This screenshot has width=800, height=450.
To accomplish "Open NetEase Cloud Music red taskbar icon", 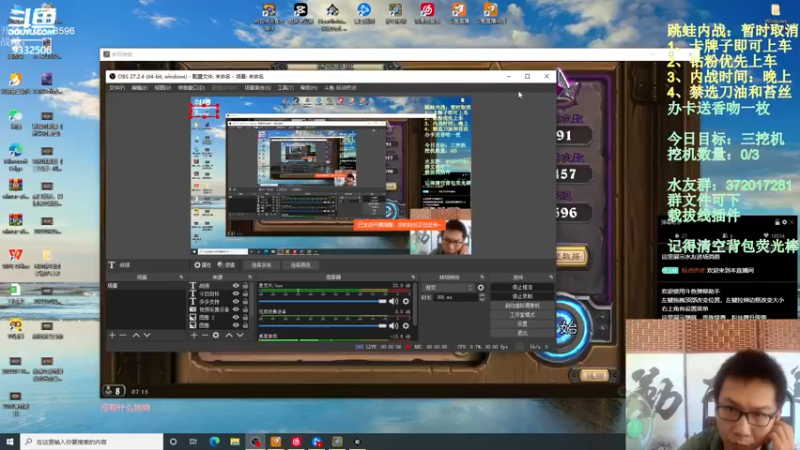I will pyautogui.click(x=296, y=441).
